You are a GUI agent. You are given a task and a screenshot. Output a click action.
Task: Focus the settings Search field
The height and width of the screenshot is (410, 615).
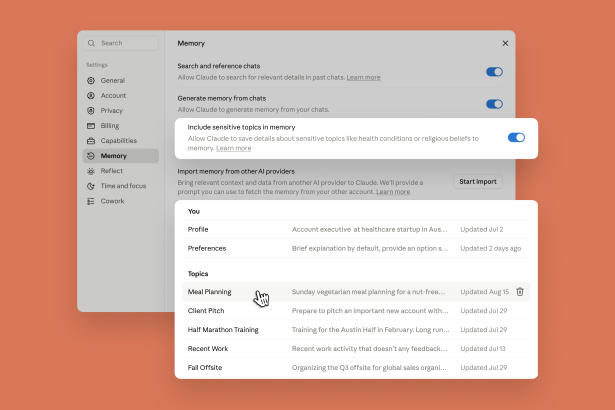[x=121, y=43]
